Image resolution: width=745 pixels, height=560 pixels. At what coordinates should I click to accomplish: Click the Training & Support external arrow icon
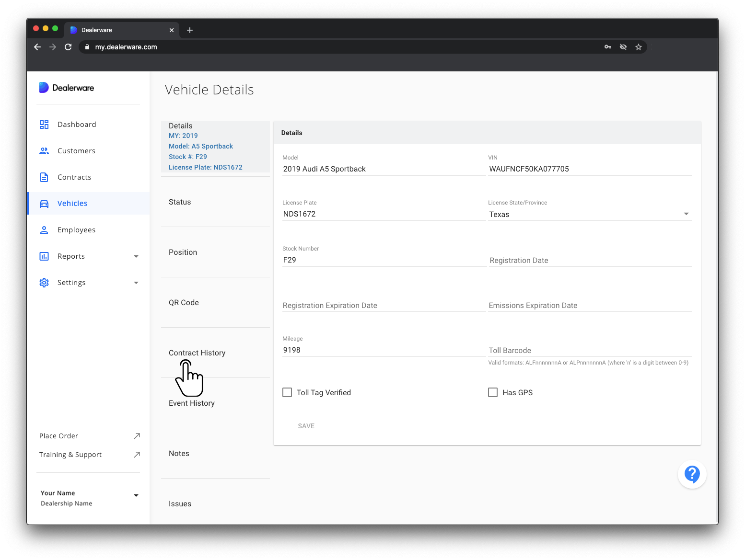click(137, 455)
